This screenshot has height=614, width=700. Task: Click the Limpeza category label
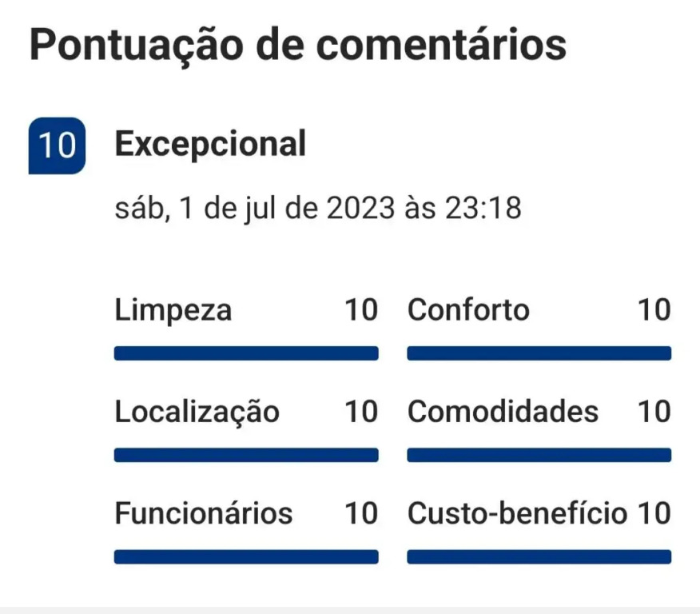(173, 309)
